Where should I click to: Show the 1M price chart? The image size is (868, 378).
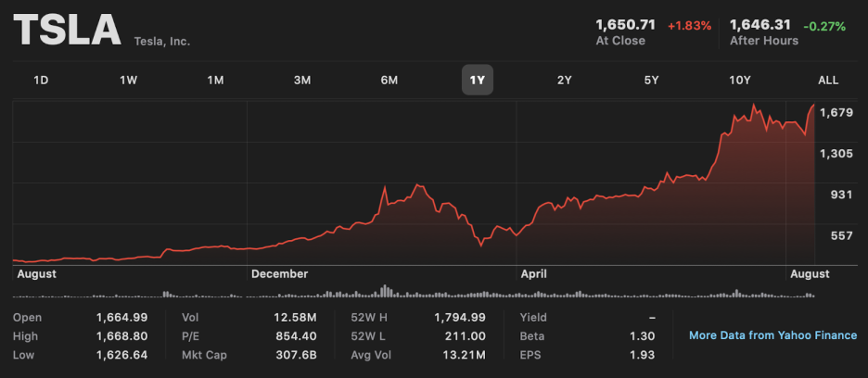pyautogui.click(x=215, y=81)
